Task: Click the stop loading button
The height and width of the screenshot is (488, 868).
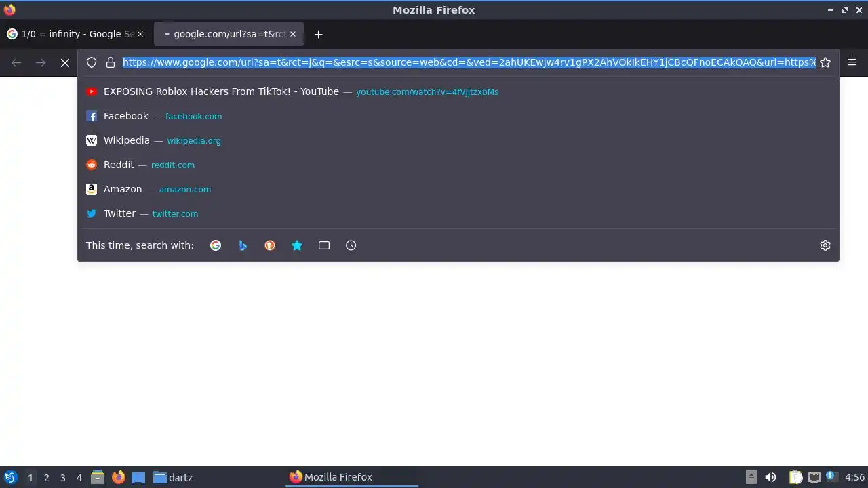Action: pos(65,62)
